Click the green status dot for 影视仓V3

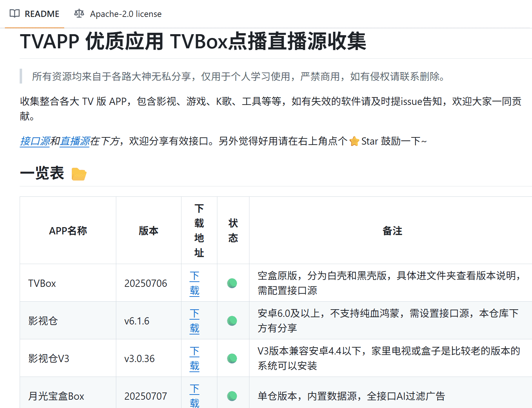coord(232,358)
